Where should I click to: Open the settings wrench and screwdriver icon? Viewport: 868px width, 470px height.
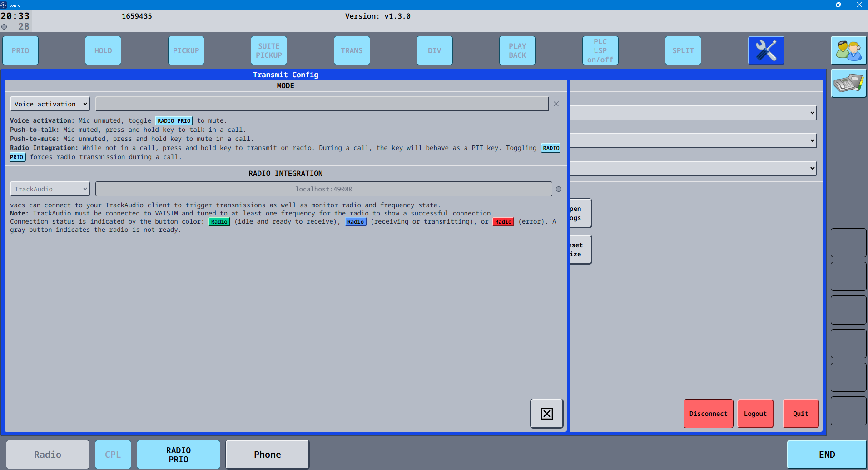[x=766, y=50]
